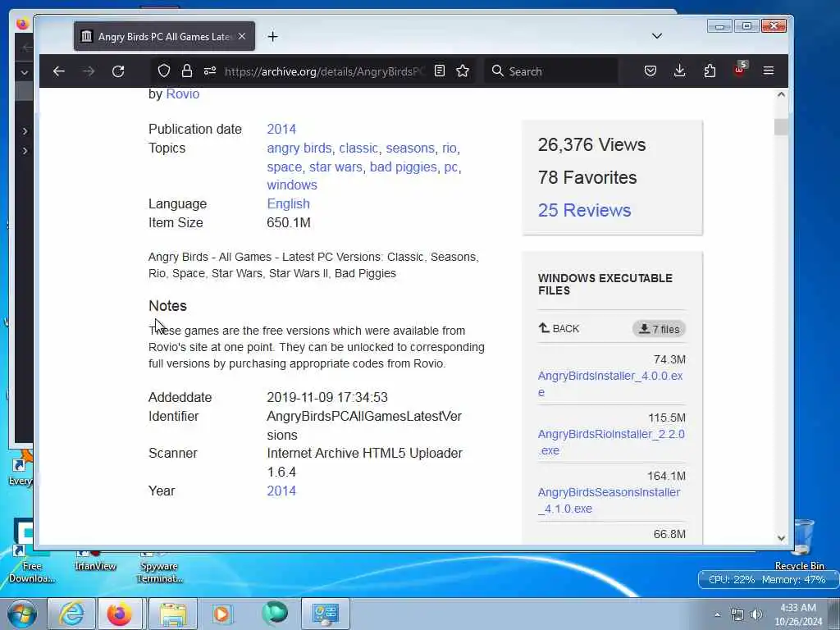Viewport: 840px width, 630px height.
Task: Show hidden system tray icons
Action: click(717, 614)
